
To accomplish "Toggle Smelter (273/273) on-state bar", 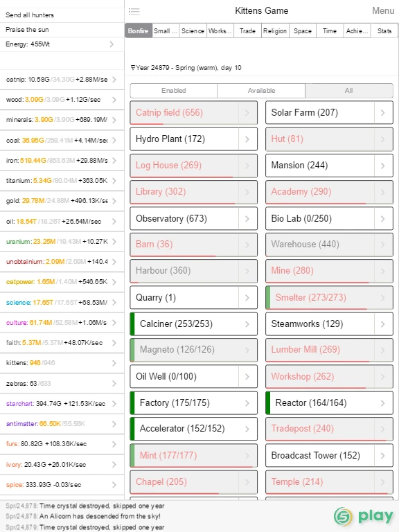I will [x=268, y=298].
